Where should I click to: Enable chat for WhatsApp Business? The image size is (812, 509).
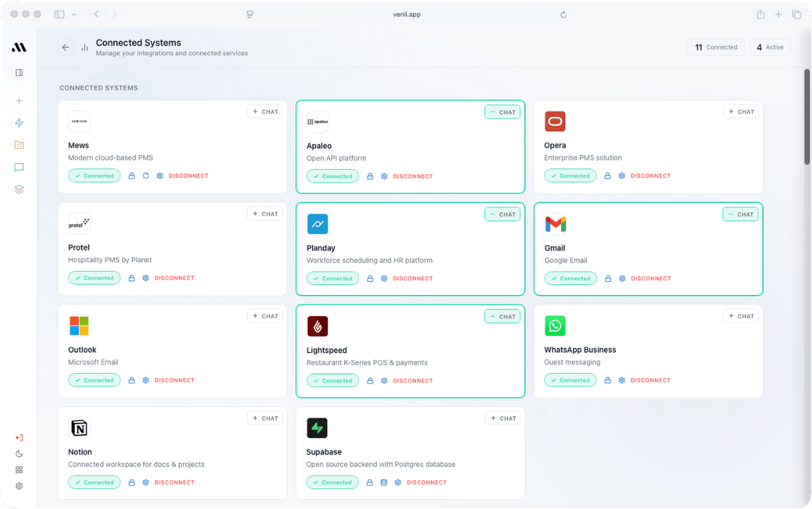tap(741, 316)
